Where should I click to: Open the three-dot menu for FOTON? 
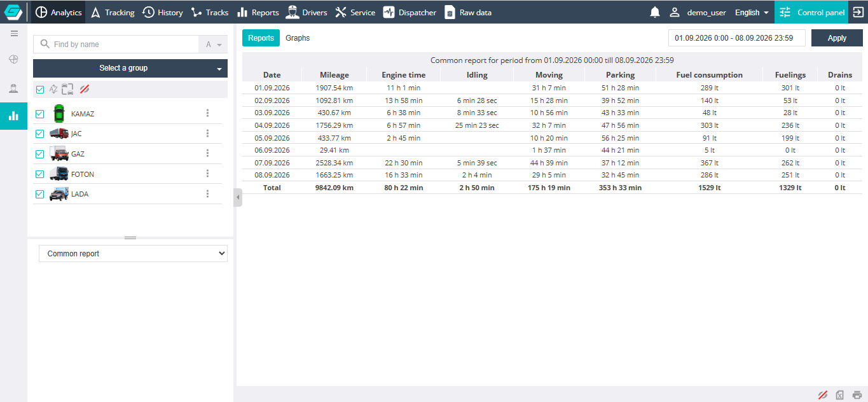coord(207,174)
